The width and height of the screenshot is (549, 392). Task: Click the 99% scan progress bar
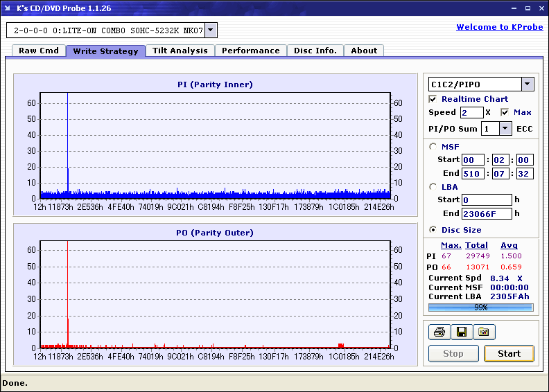480,307
